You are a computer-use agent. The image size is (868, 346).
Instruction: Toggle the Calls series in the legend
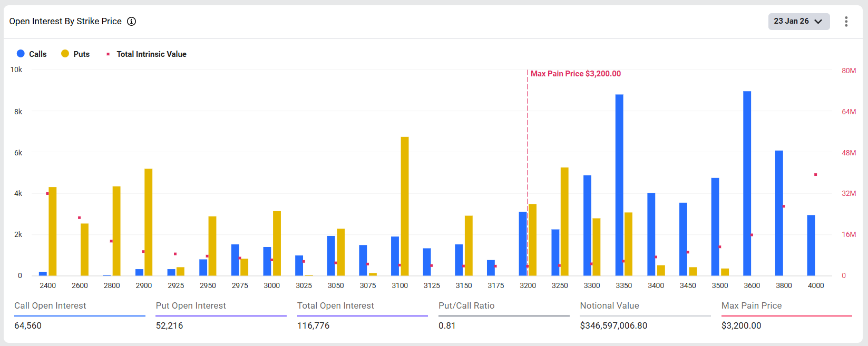click(x=32, y=54)
